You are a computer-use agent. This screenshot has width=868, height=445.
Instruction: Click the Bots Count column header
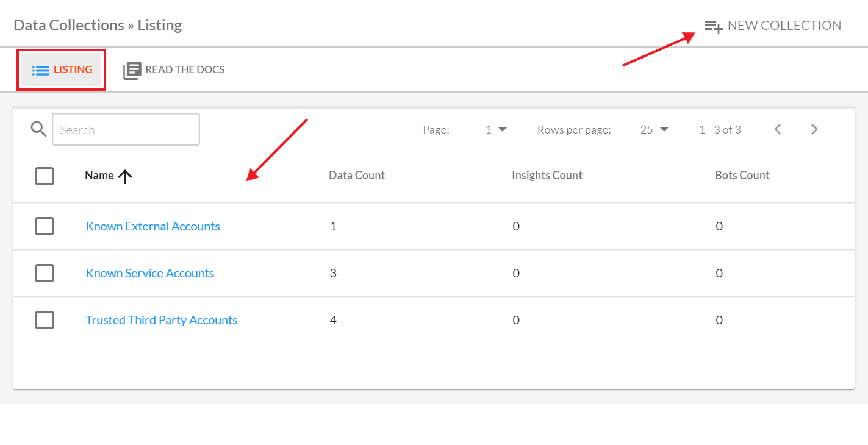pos(742,176)
